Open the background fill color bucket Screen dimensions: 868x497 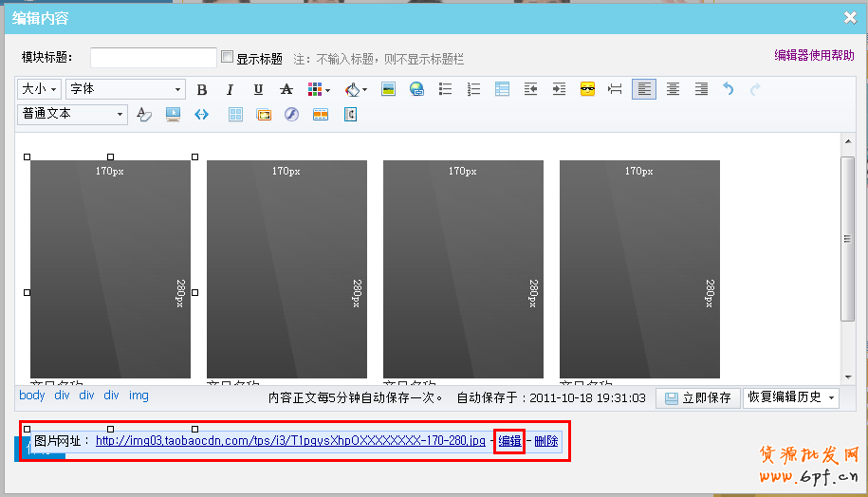tap(356, 89)
